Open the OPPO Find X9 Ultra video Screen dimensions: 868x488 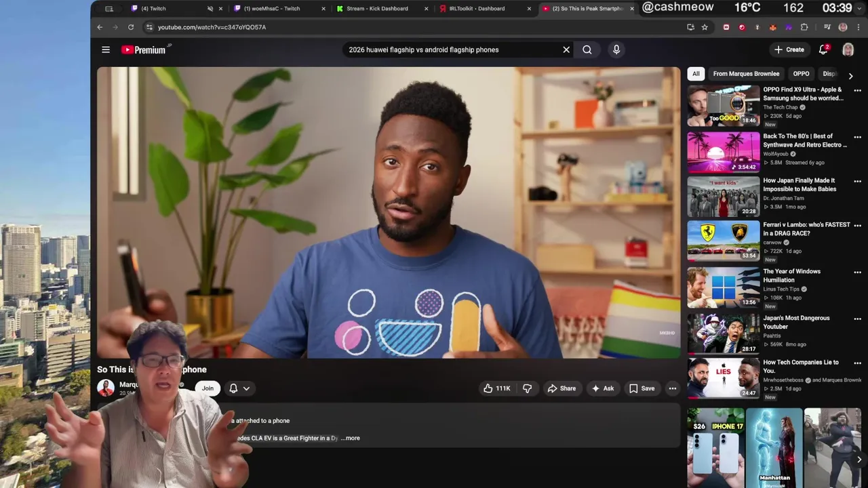point(803,94)
